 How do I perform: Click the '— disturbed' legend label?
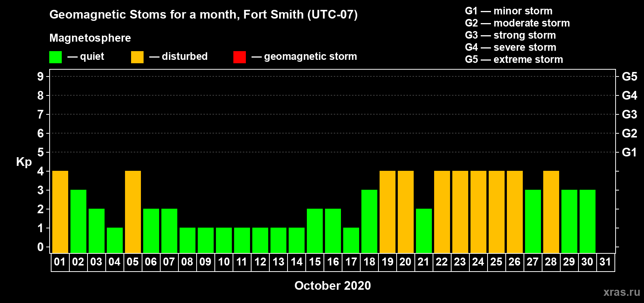tap(178, 56)
